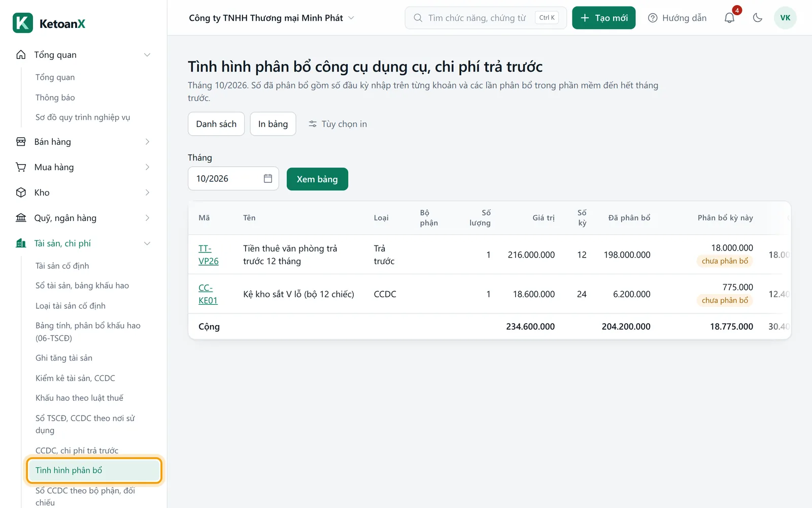812x508 pixels.
Task: Open calendar picker in Tháng field
Action: [x=268, y=178]
